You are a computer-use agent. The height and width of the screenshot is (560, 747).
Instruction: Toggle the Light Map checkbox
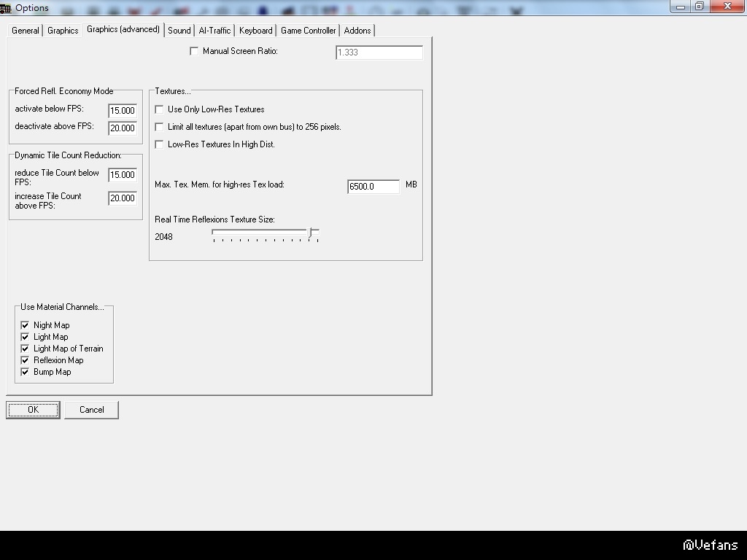pyautogui.click(x=25, y=337)
